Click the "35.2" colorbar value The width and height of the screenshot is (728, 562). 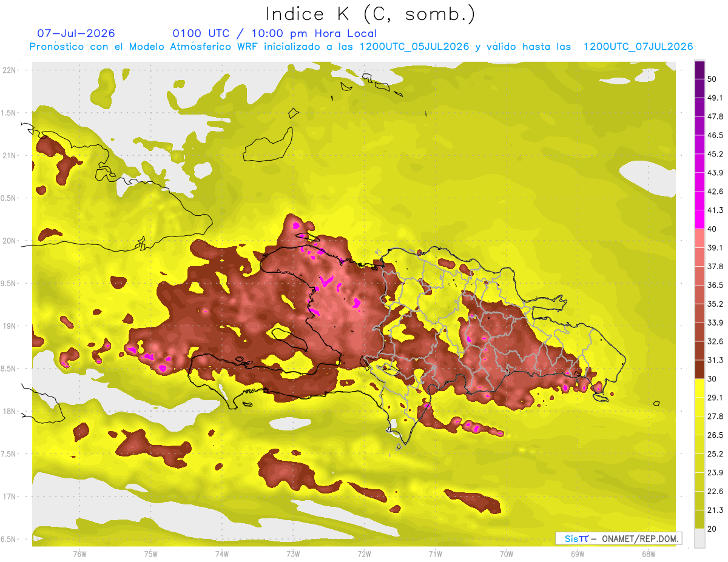(715, 304)
